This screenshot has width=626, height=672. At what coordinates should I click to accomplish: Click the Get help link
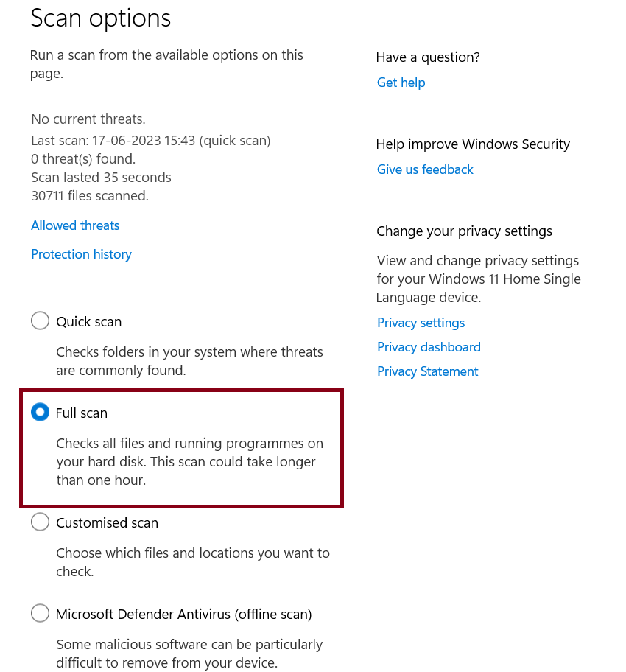(x=401, y=83)
